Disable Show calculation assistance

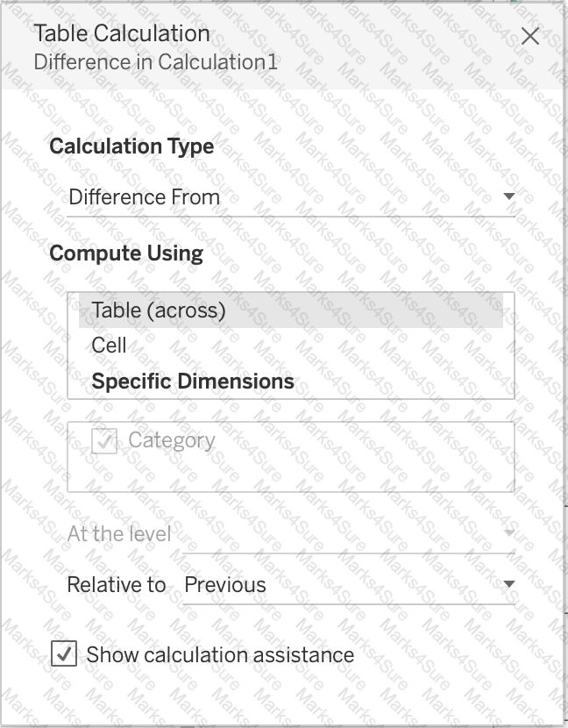click(x=62, y=654)
